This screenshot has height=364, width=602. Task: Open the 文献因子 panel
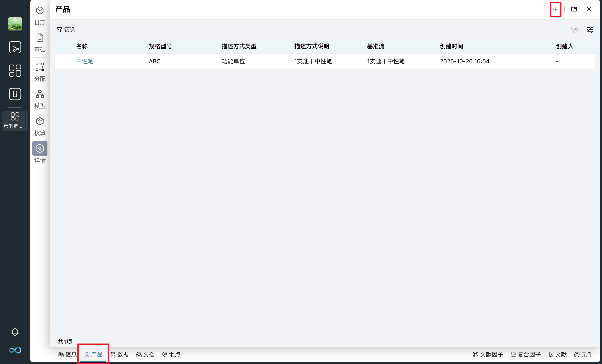point(488,354)
